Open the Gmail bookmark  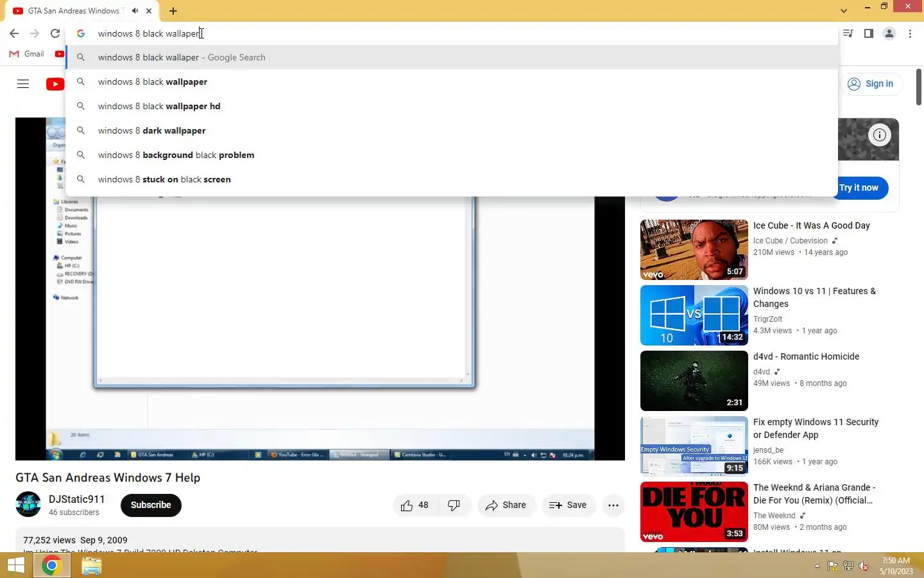click(x=27, y=54)
